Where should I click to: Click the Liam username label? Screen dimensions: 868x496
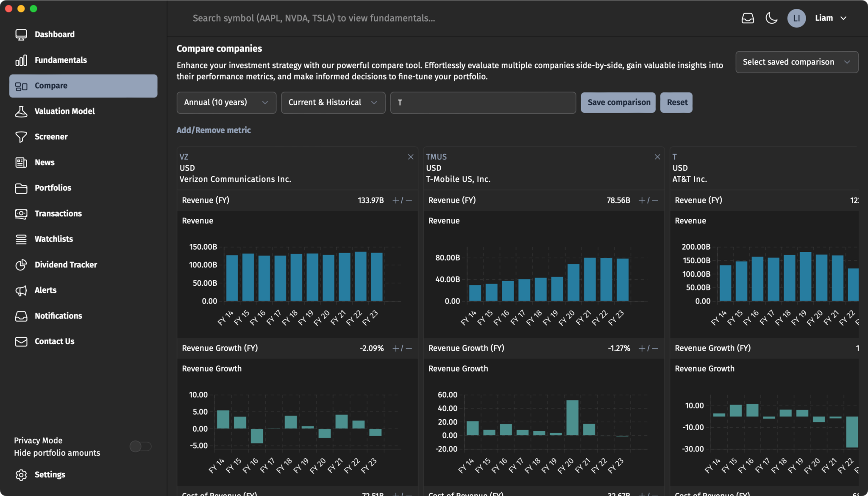pos(824,18)
